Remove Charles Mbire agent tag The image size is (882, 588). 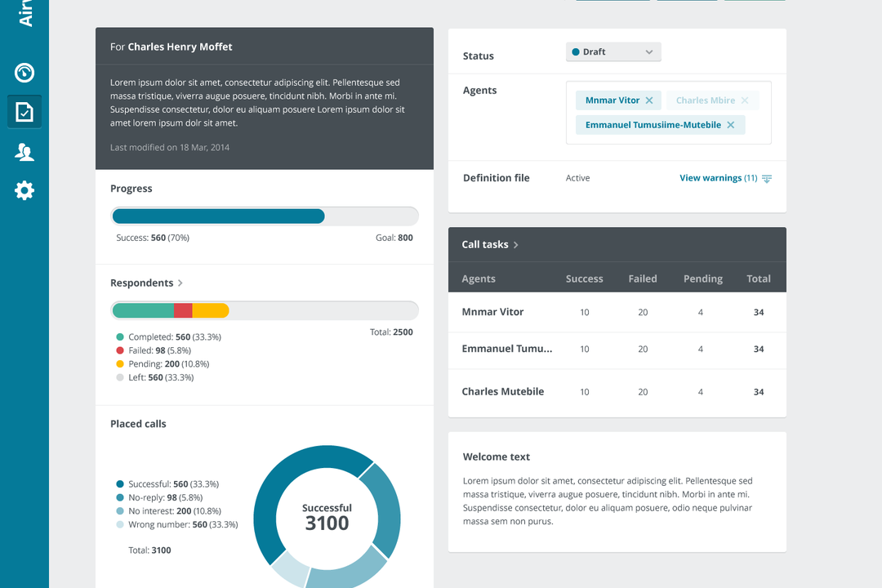click(x=745, y=100)
